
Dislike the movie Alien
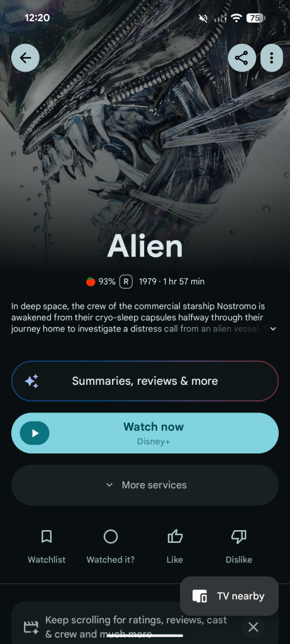pos(238,547)
